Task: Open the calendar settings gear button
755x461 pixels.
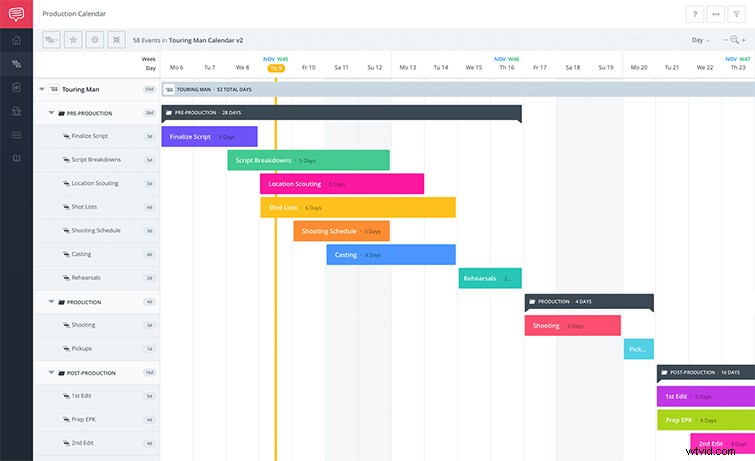Action: 95,40
